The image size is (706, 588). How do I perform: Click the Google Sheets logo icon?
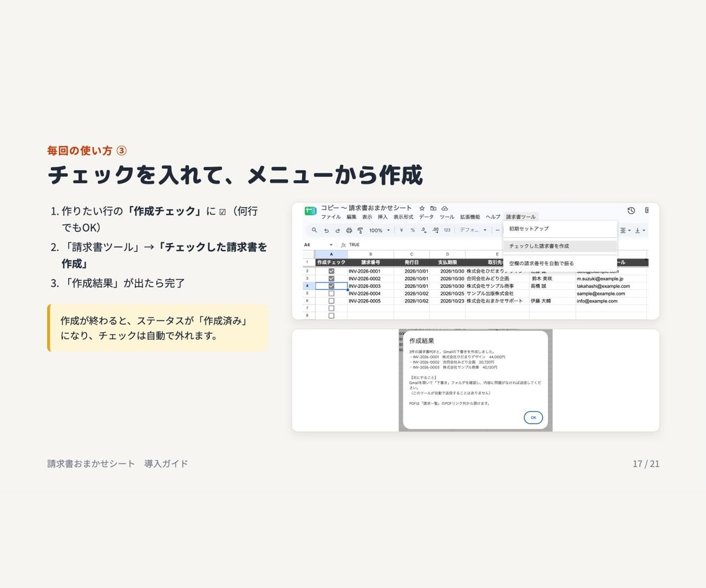pos(310,211)
